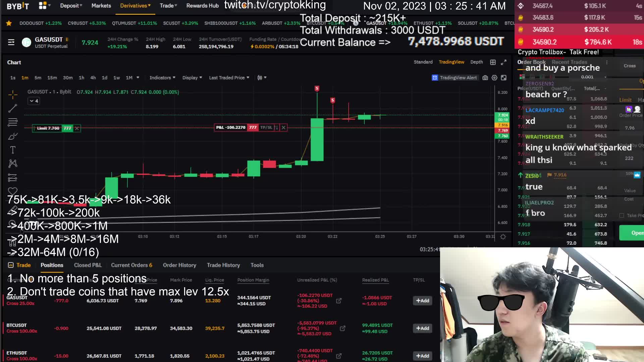Open TP/SL on chart position label

[x=266, y=127]
